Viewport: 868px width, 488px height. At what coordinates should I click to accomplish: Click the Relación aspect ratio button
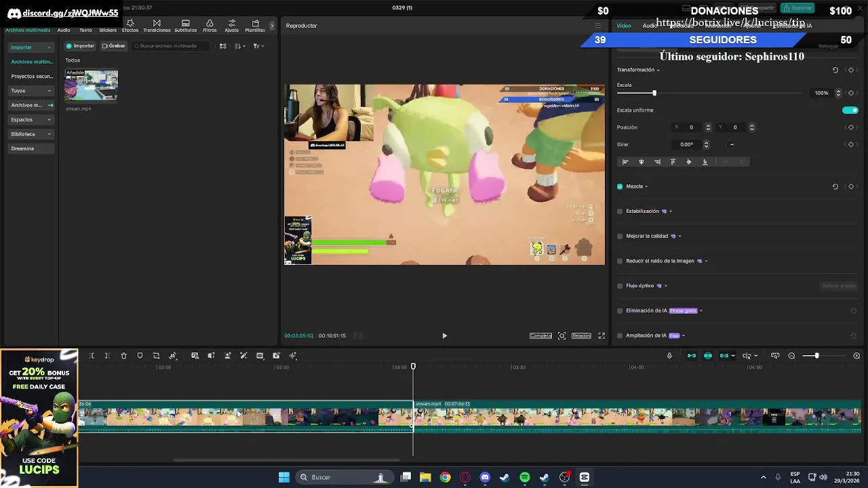click(x=581, y=335)
